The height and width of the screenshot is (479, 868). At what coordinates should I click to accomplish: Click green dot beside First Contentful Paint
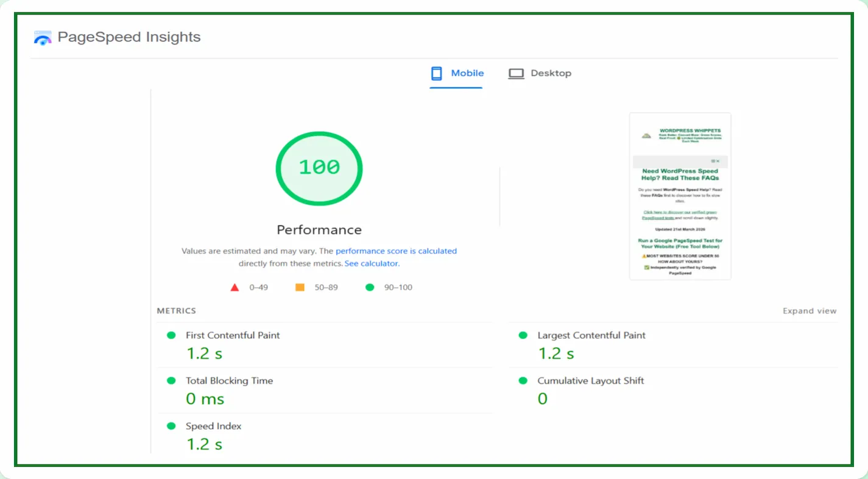pos(171,335)
